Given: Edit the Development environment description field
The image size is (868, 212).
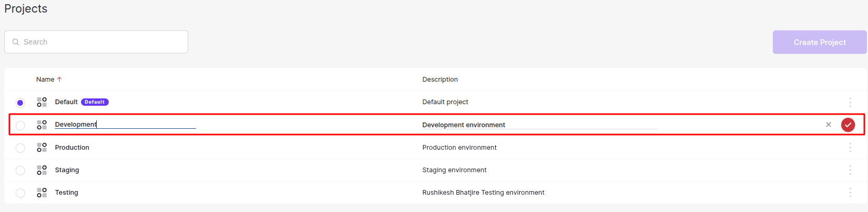Looking at the screenshot, I should click(x=540, y=125).
